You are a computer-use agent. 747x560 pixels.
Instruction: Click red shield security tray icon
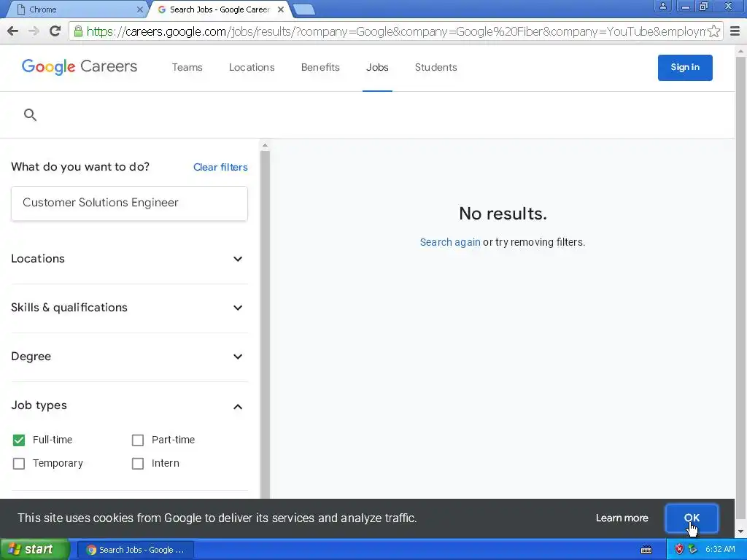tap(679, 550)
